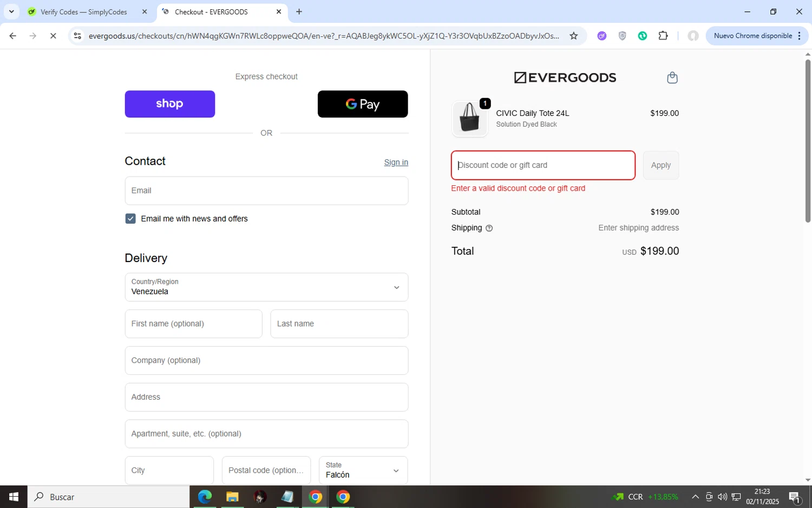Stop loading the page
The height and width of the screenshot is (508, 812).
point(53,36)
